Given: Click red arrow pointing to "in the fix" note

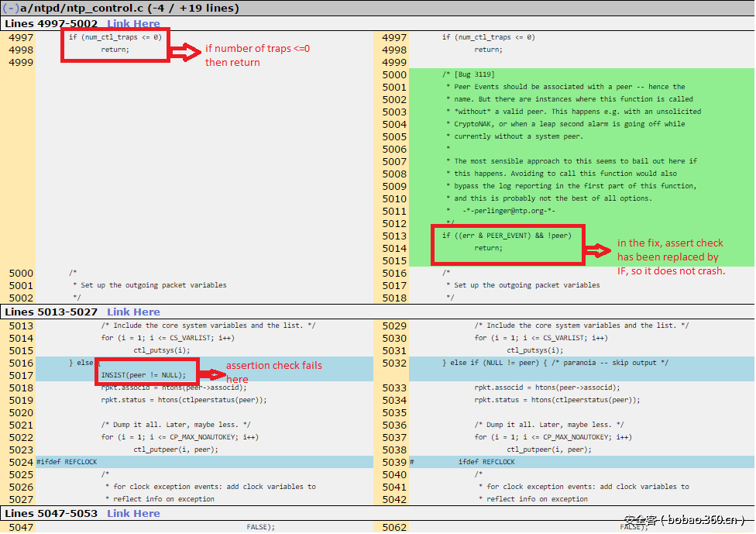Looking at the screenshot, I should tap(598, 250).
